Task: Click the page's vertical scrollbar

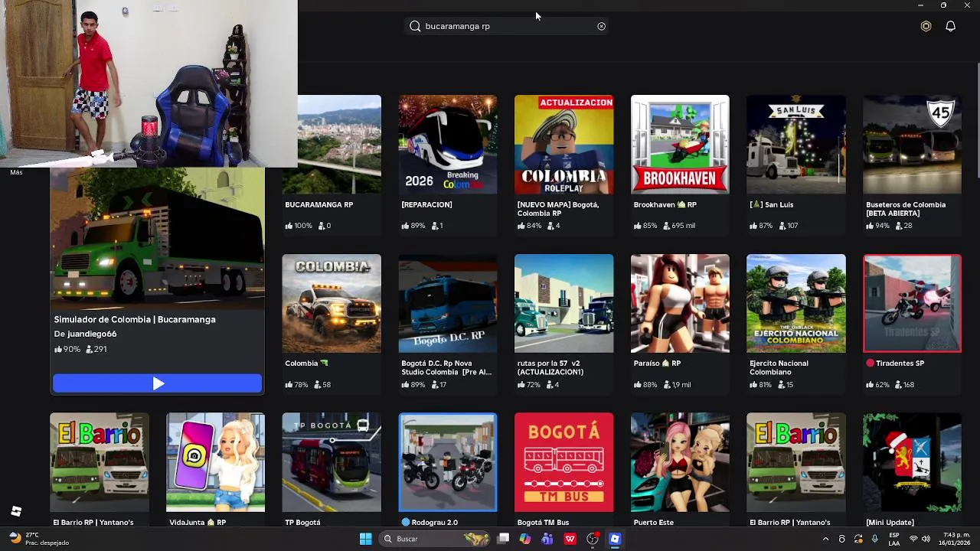Action: pyautogui.click(x=977, y=122)
